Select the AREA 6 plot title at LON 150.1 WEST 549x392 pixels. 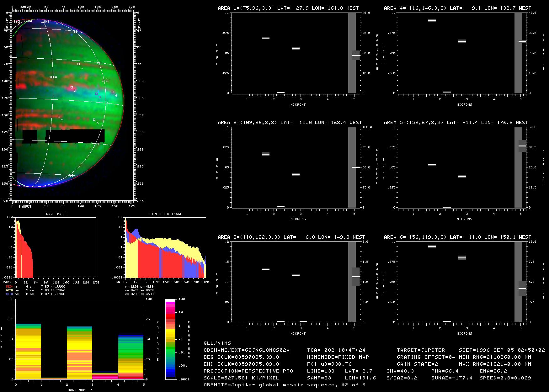tap(458, 237)
